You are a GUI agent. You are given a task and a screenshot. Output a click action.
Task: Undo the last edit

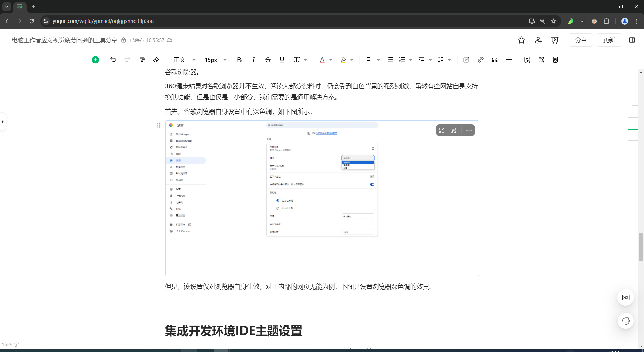113,60
